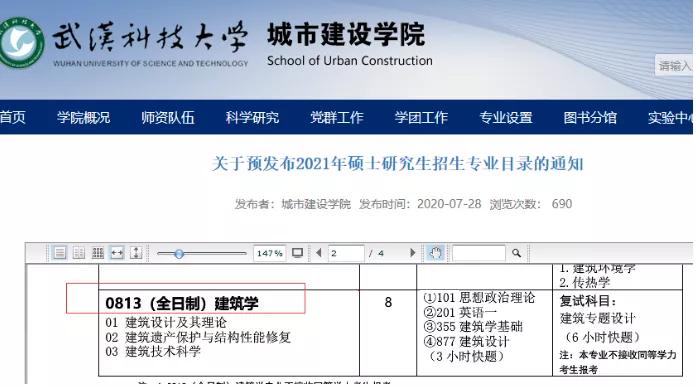This screenshot has width=697, height=388.
Task: Click the 建筑专题设计 text
Action: (598, 318)
